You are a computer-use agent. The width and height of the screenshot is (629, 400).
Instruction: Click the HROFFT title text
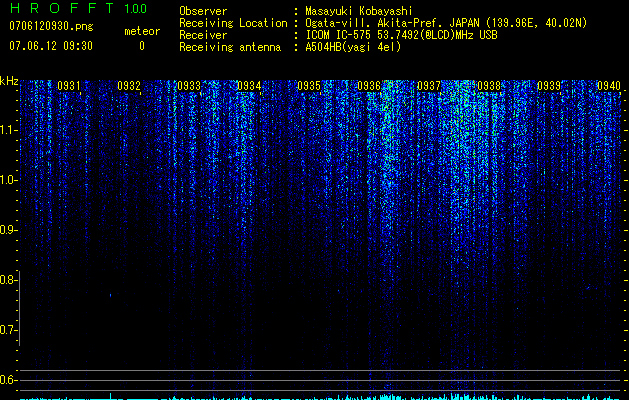point(62,8)
